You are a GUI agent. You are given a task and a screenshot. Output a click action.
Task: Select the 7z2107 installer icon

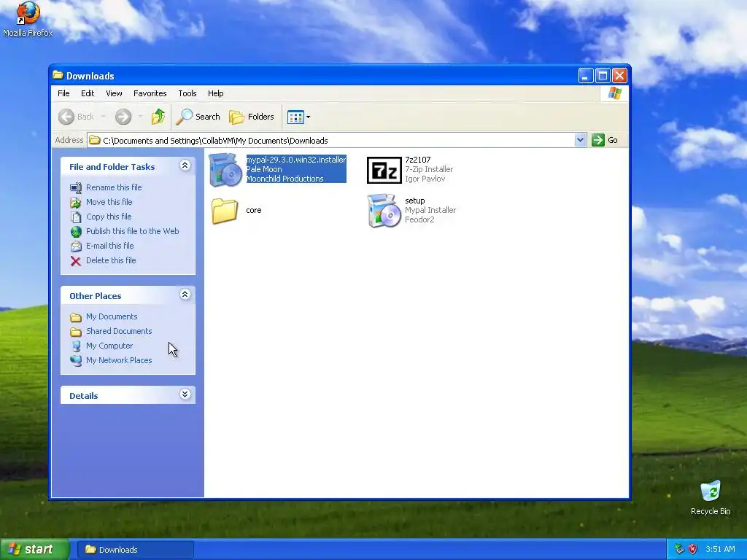[x=384, y=169]
